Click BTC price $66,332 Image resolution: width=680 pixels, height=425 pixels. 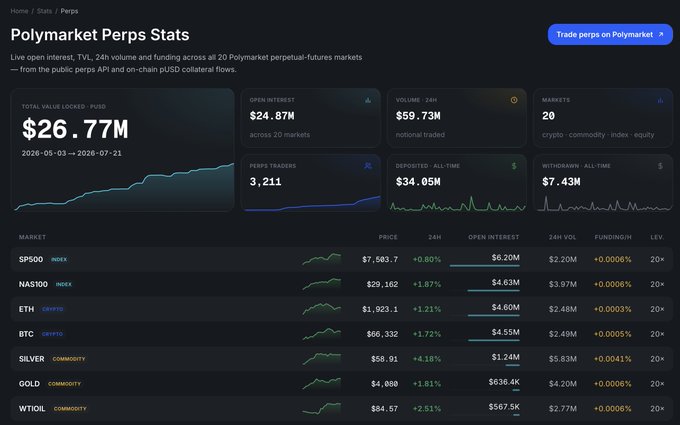(382, 334)
